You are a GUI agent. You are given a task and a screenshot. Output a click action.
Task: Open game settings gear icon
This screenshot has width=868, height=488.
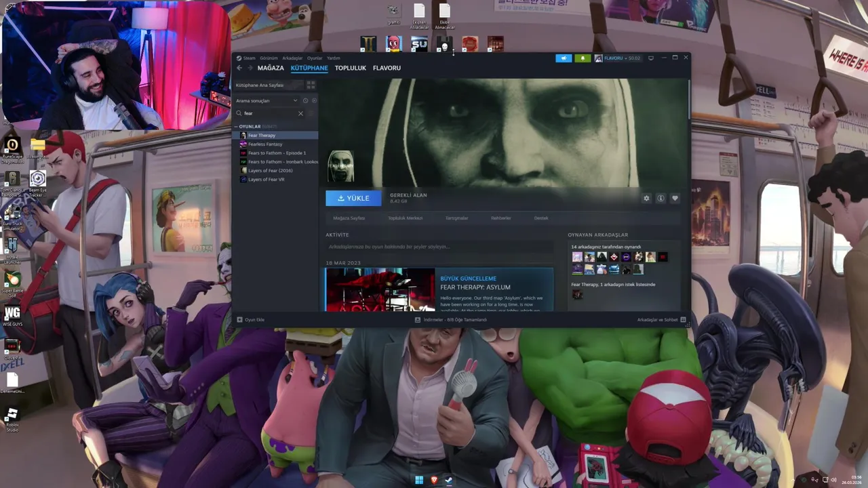pyautogui.click(x=646, y=198)
